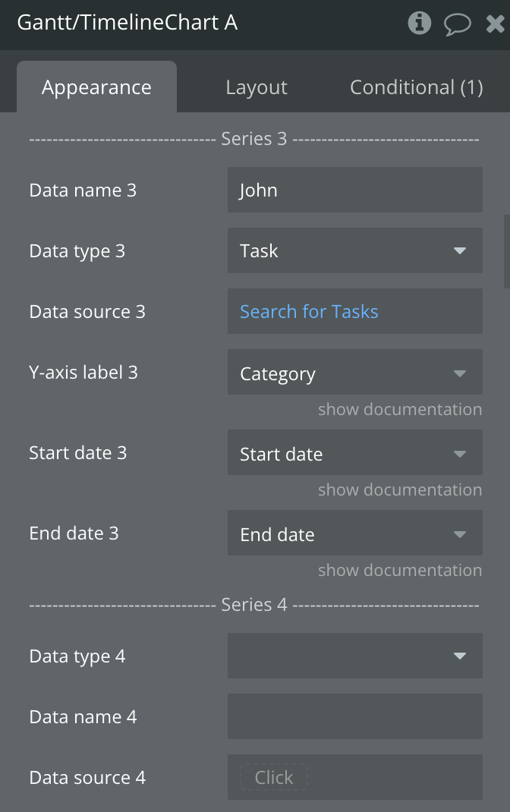510x812 pixels.
Task: Select the Appearance tab
Action: click(x=96, y=87)
